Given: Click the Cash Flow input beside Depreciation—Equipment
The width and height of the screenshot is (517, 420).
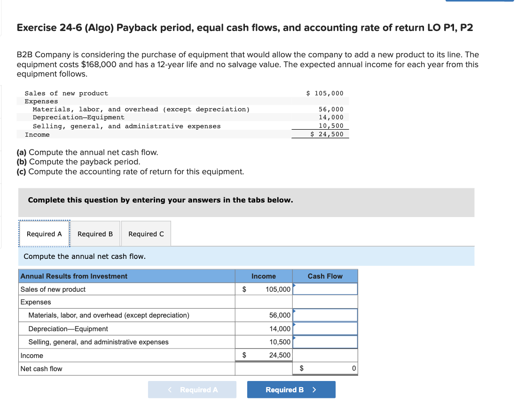Looking at the screenshot, I should [325, 328].
